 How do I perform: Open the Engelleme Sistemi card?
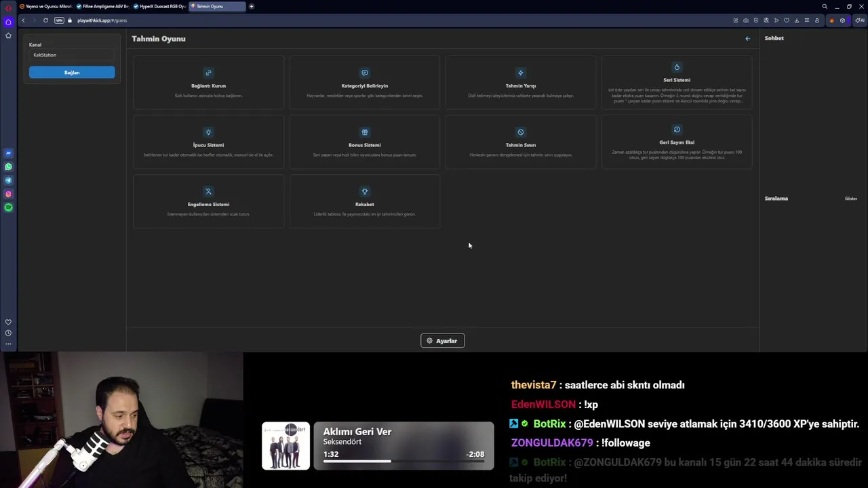tap(209, 201)
